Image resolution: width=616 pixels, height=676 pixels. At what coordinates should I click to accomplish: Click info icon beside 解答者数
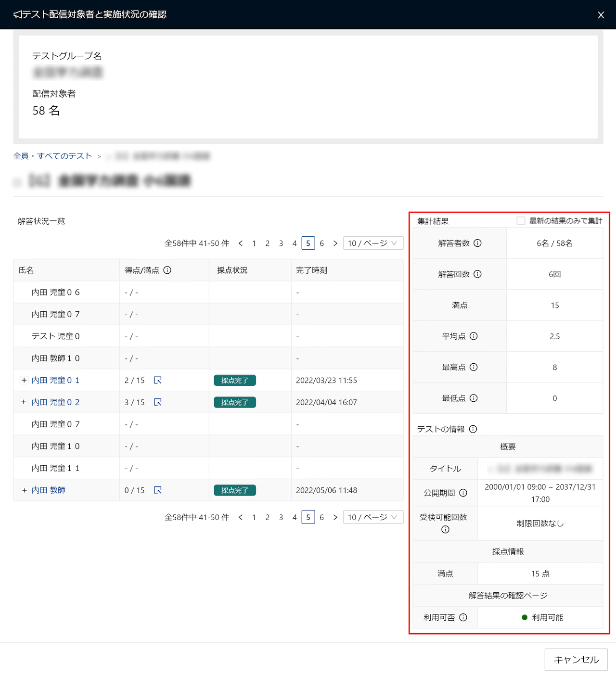(477, 243)
